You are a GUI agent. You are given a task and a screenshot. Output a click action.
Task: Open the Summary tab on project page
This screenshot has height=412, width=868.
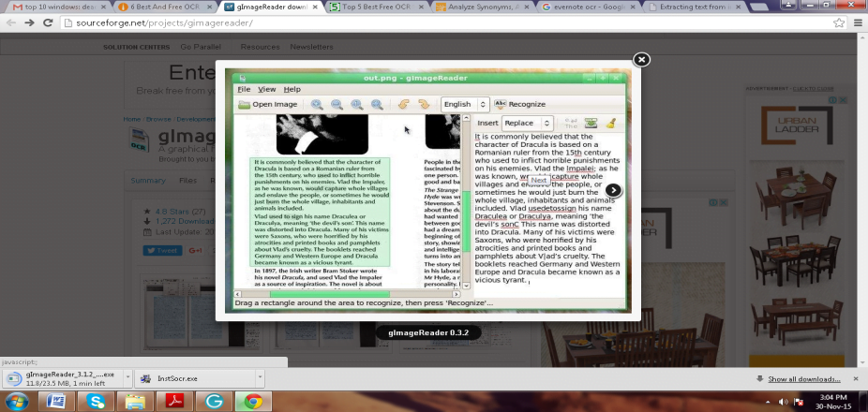click(148, 181)
